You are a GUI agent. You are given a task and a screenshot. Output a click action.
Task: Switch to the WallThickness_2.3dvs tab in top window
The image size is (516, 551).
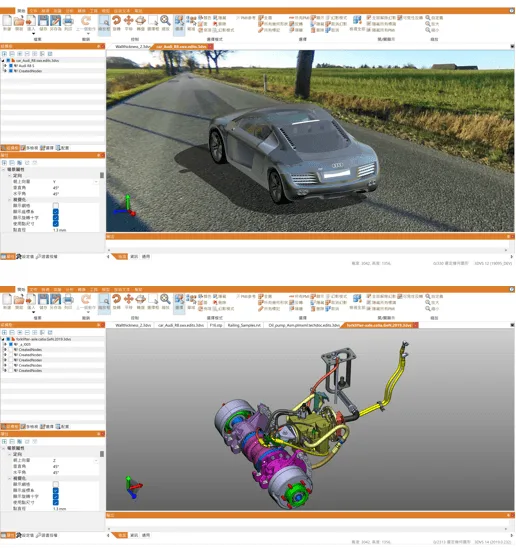click(x=133, y=46)
